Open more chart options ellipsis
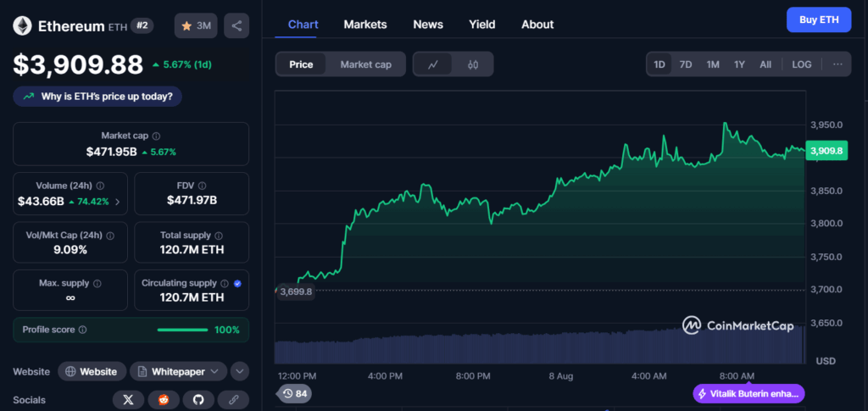This screenshot has width=868, height=411. (x=837, y=64)
